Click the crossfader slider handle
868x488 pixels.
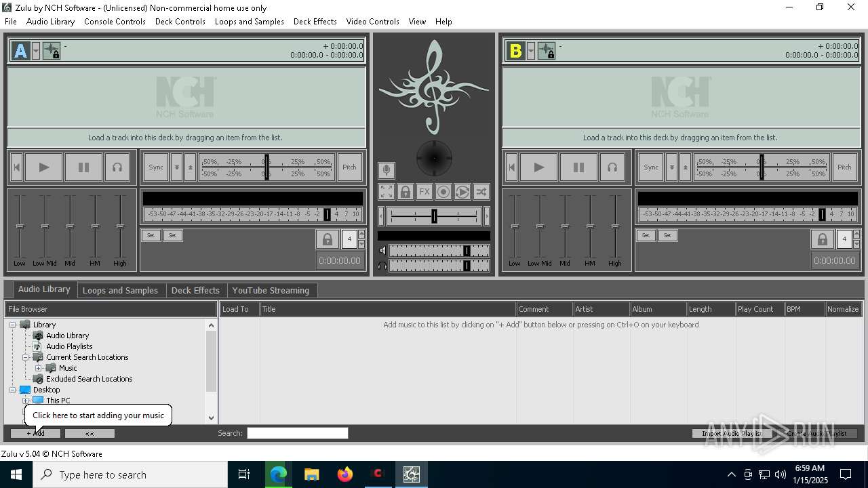[x=434, y=216]
